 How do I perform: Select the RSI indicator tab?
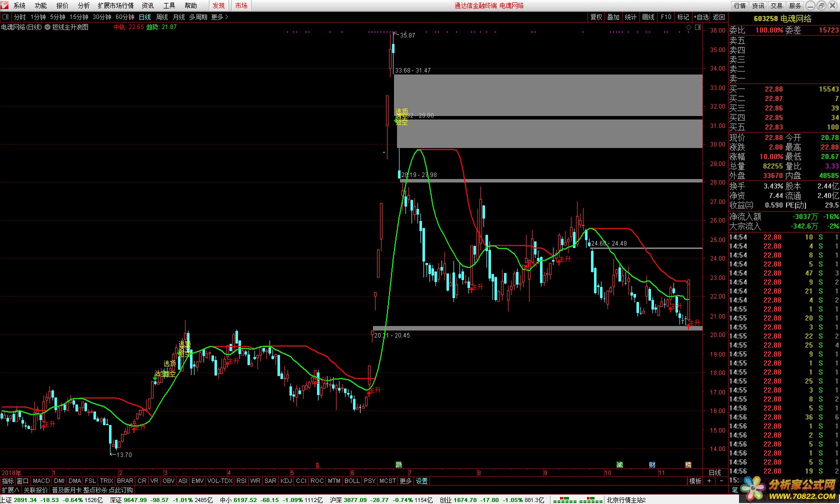241,481
